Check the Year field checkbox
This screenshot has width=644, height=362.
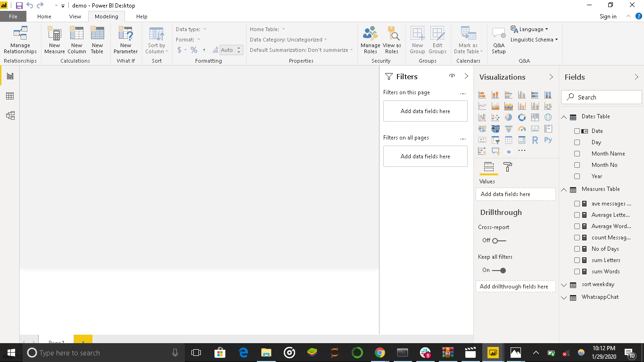click(577, 176)
